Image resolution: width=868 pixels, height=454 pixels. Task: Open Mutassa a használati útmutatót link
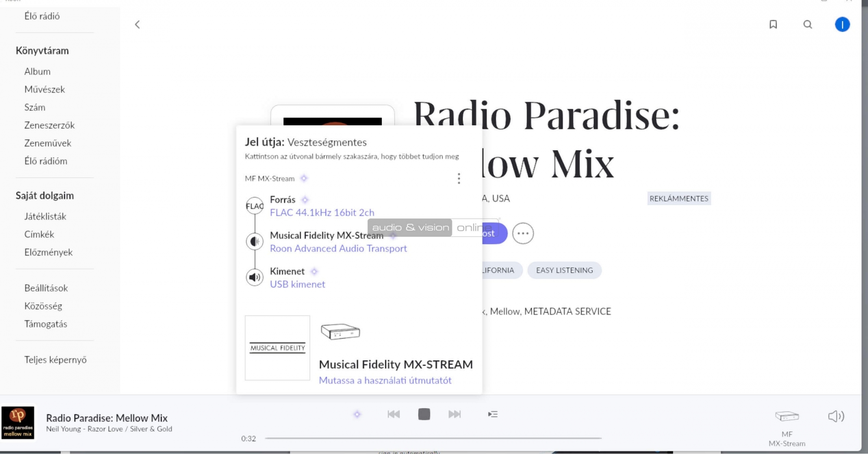(385, 381)
